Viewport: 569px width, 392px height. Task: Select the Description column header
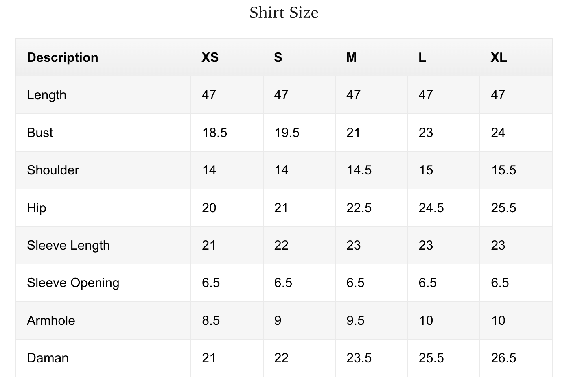(x=63, y=57)
